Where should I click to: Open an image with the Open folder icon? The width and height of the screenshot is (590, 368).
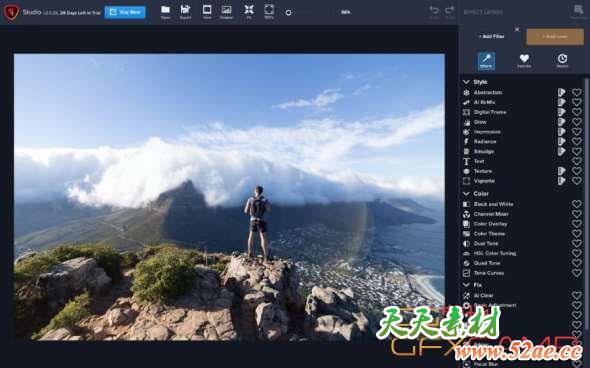[166, 10]
